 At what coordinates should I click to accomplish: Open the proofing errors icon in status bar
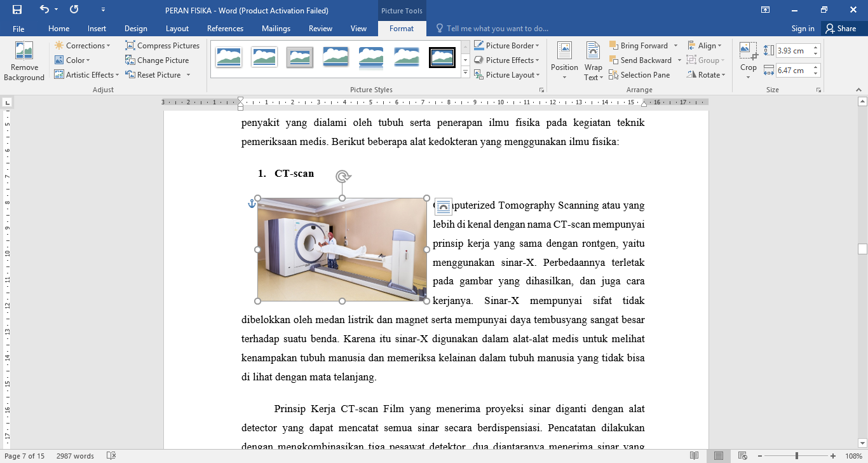111,456
